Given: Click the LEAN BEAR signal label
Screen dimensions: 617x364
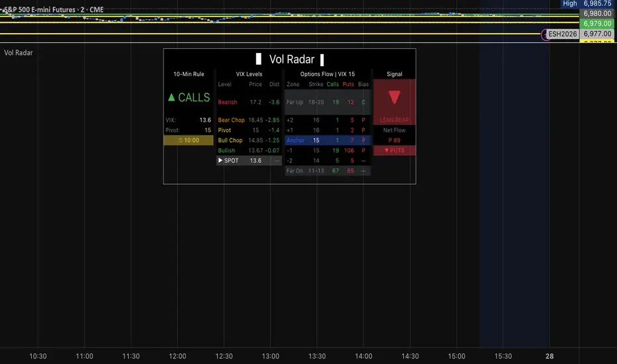Looking at the screenshot, I should tap(395, 120).
